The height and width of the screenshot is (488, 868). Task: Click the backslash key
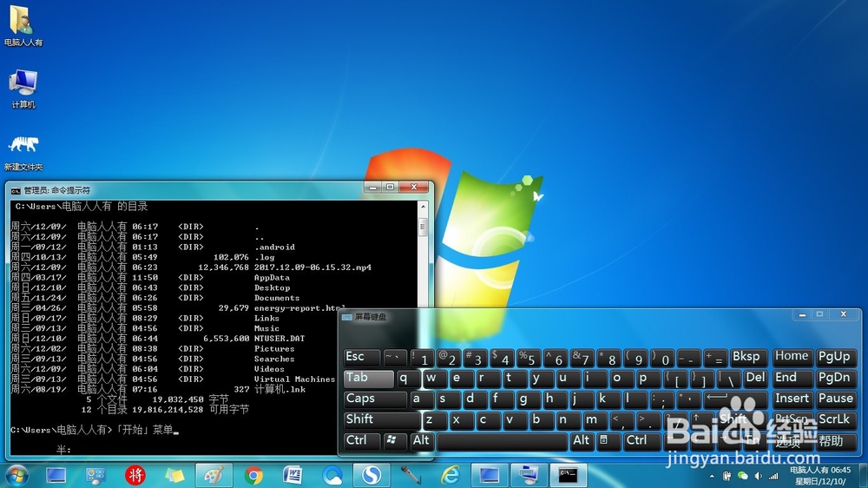(728, 379)
